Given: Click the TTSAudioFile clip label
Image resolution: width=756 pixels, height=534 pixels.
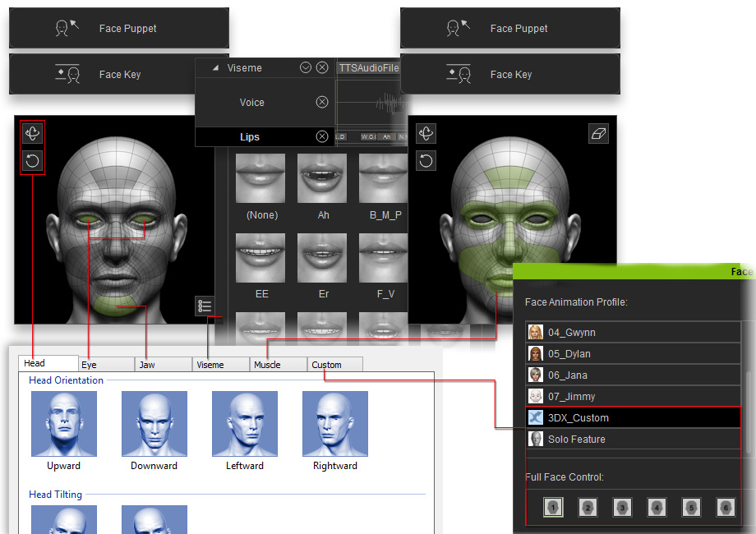Looking at the screenshot, I should [x=369, y=68].
